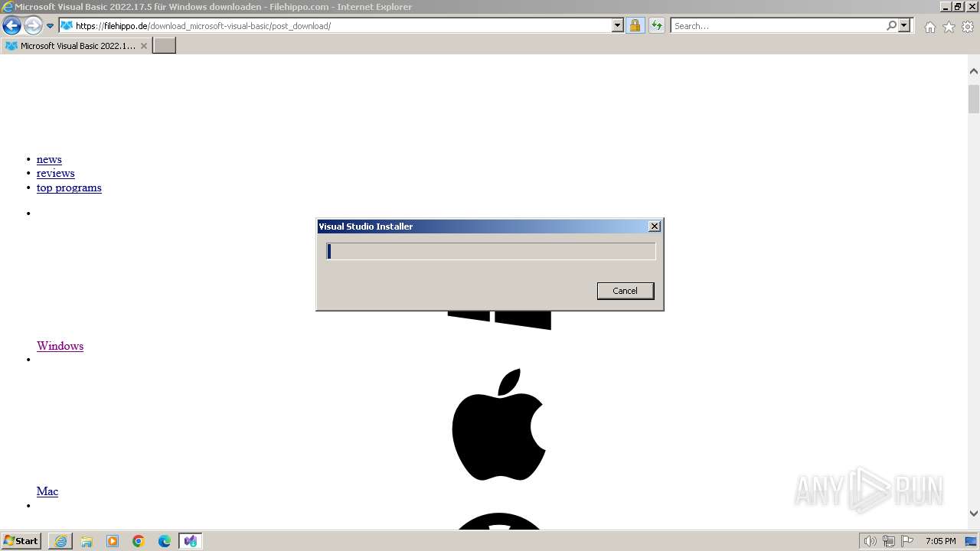The height and width of the screenshot is (551, 980).
Task: Open Microsoft Edge from taskbar
Action: click(x=165, y=541)
